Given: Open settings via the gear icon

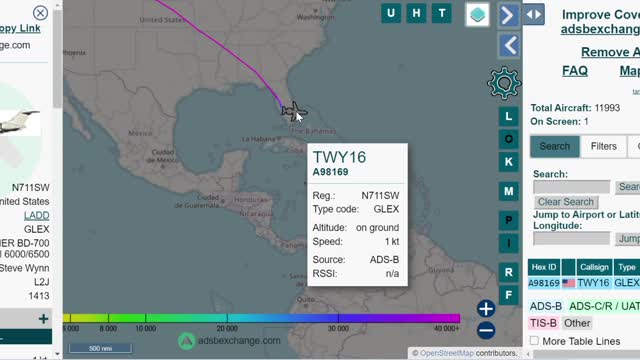Looking at the screenshot, I should click(x=504, y=83).
